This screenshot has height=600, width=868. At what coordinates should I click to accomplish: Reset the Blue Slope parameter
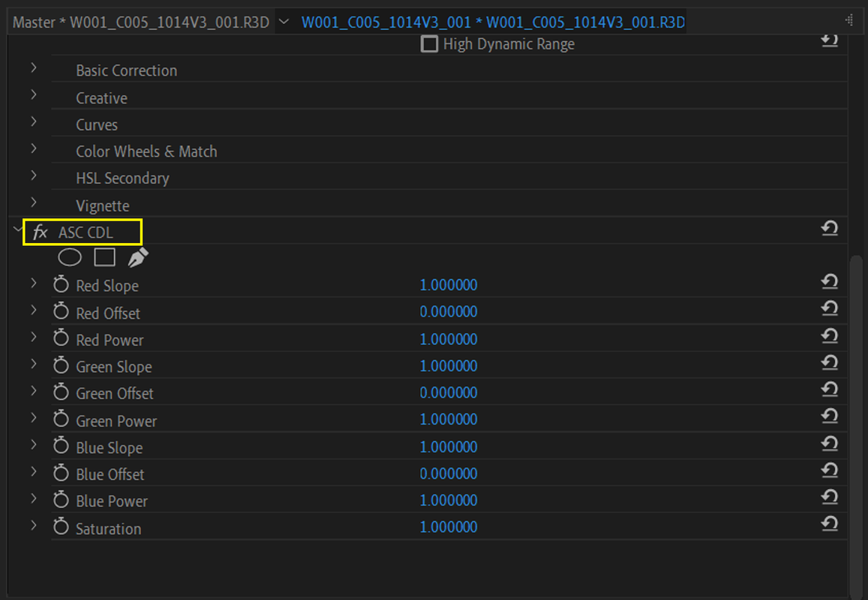pyautogui.click(x=829, y=443)
